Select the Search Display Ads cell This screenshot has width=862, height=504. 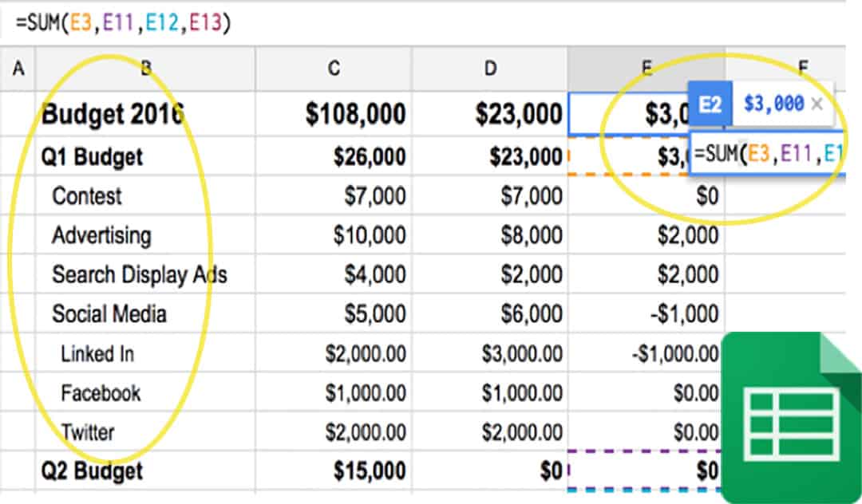point(140,275)
